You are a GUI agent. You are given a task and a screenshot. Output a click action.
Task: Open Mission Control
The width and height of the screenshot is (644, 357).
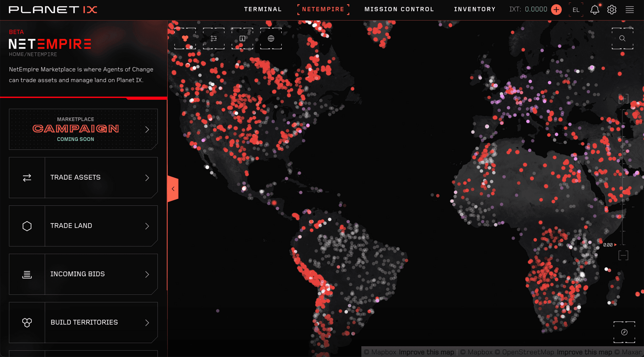tap(399, 9)
